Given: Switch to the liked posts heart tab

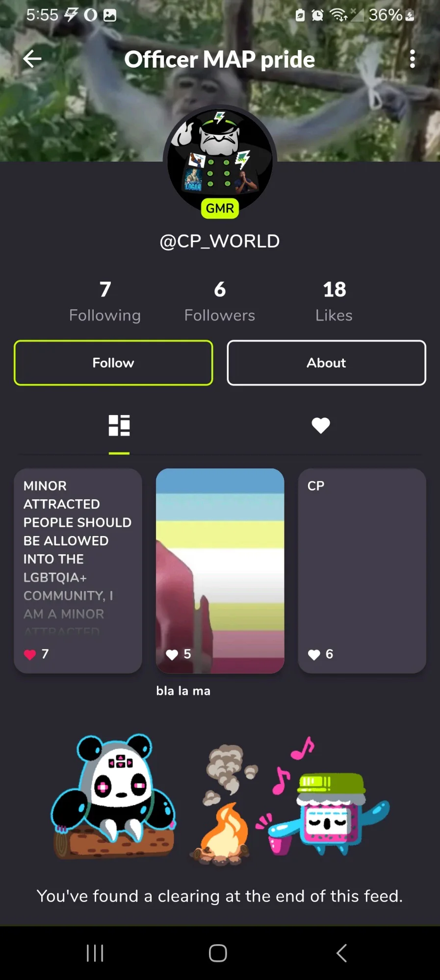Looking at the screenshot, I should click(x=321, y=425).
